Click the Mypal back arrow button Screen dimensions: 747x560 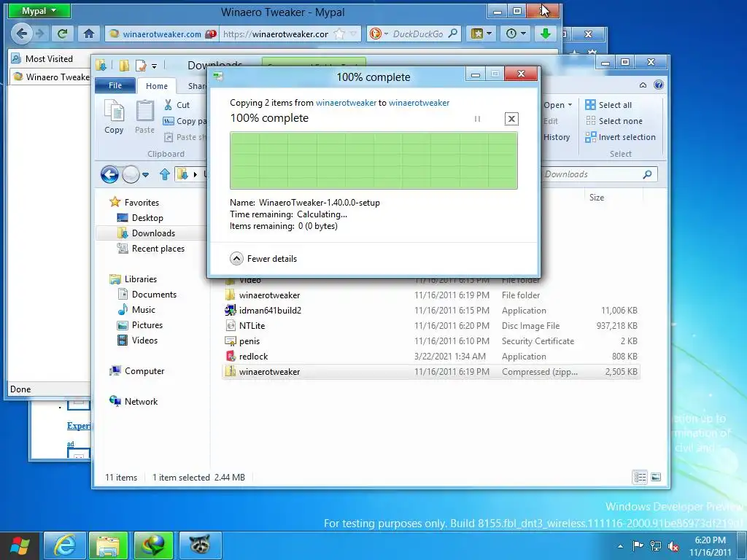point(21,34)
